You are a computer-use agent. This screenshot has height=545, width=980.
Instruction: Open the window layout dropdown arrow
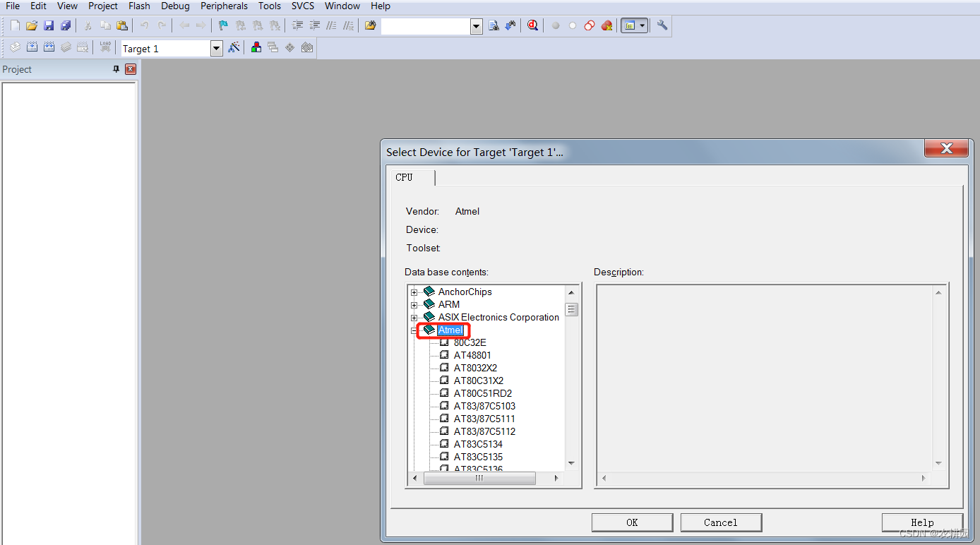point(643,25)
